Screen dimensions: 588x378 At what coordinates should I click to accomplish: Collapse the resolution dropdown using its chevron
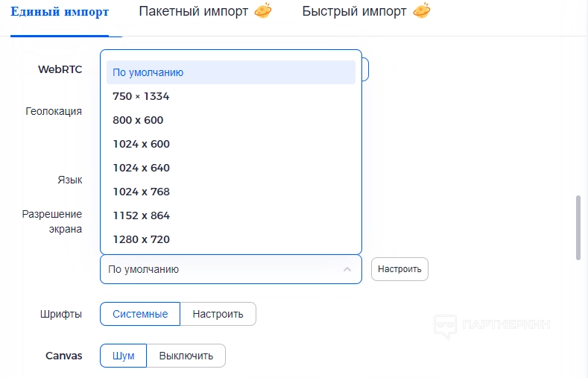coord(347,269)
